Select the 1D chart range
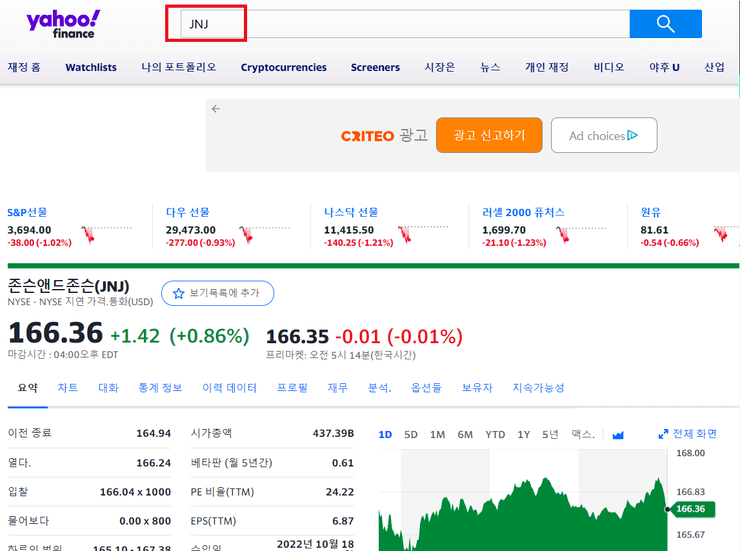Image resolution: width=740 pixels, height=551 pixels. [385, 434]
